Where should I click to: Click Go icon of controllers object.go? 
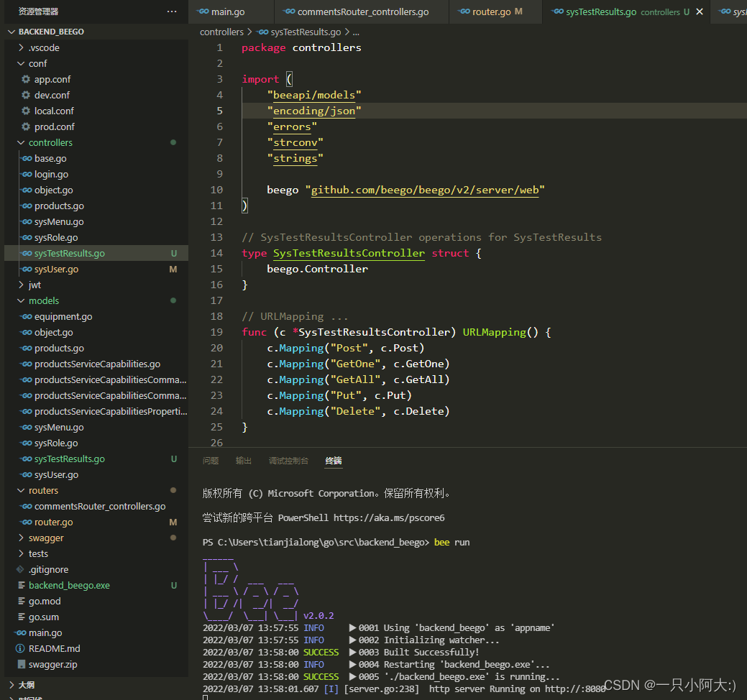(26, 190)
